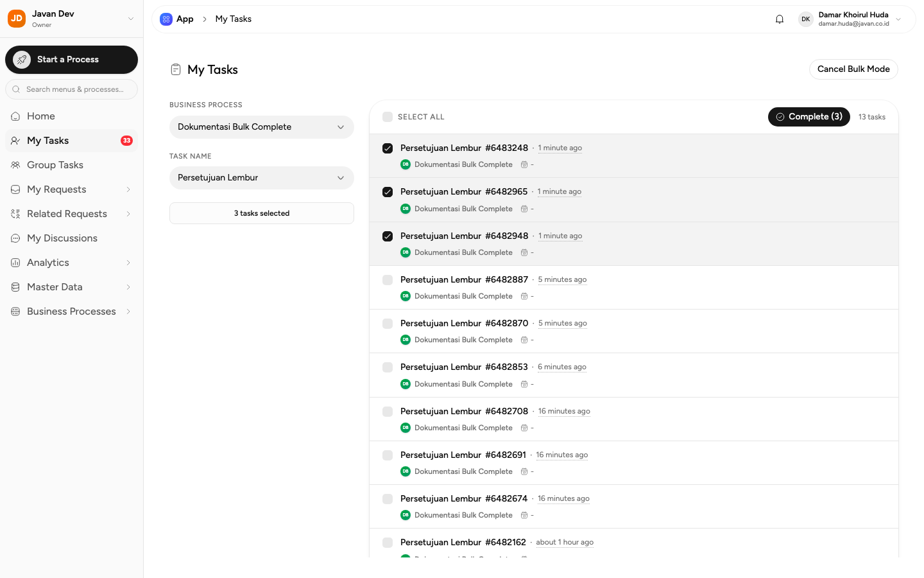Click Persetujuan Lembur #6482162 task title

463,543
